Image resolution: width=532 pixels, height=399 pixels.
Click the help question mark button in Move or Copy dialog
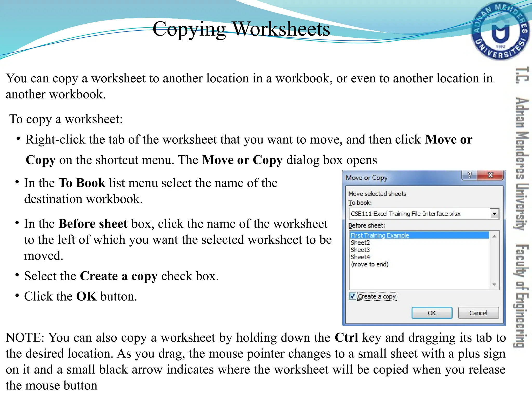tap(469, 175)
